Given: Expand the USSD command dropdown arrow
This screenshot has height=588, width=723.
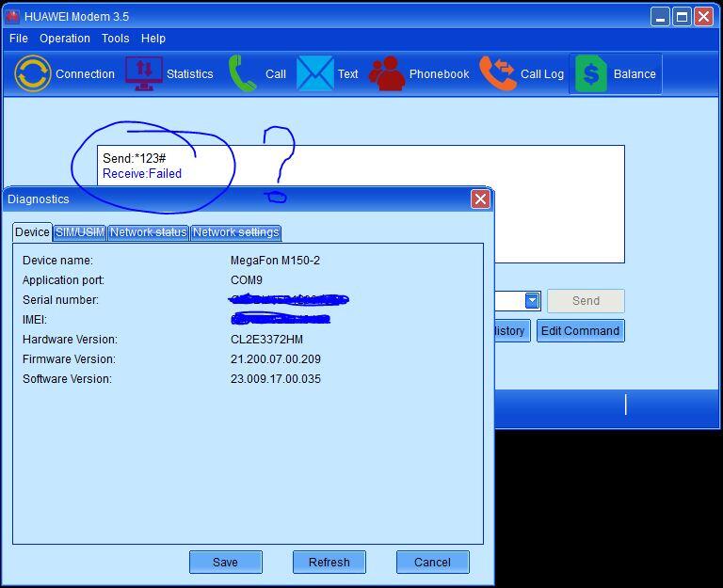Looking at the screenshot, I should pos(533,301).
